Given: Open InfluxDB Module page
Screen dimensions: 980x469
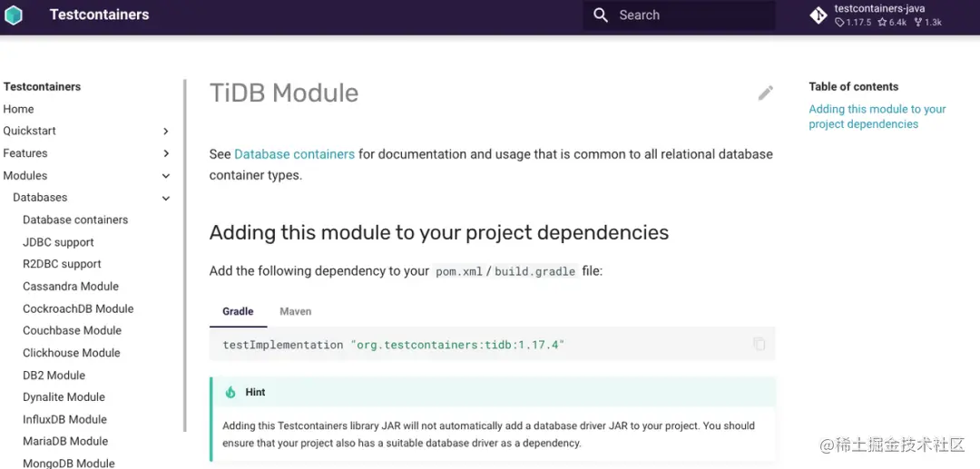Looking at the screenshot, I should [65, 420].
